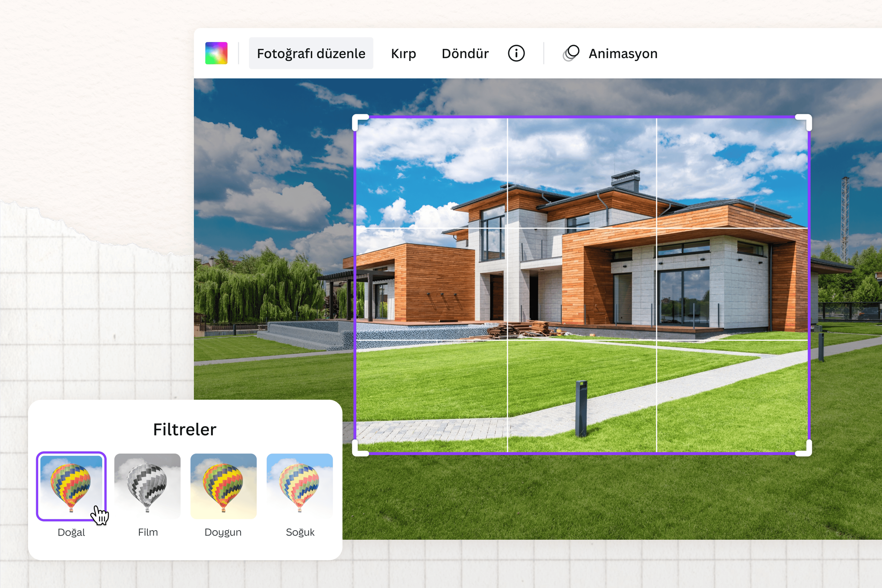Click the Doğal label text
This screenshot has height=588, width=882.
coord(71,532)
